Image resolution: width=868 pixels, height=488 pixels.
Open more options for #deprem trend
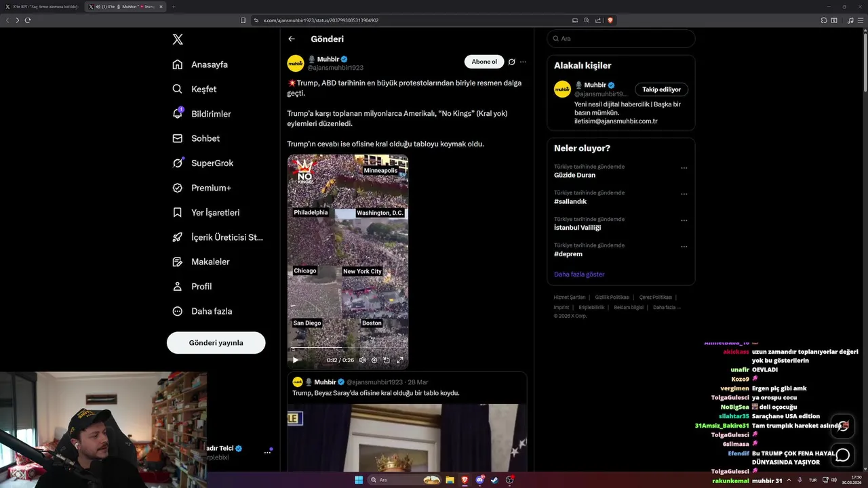(684, 247)
